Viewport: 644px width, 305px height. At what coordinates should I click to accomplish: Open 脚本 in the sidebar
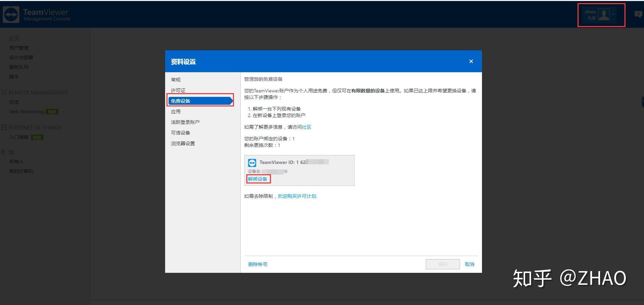14,77
